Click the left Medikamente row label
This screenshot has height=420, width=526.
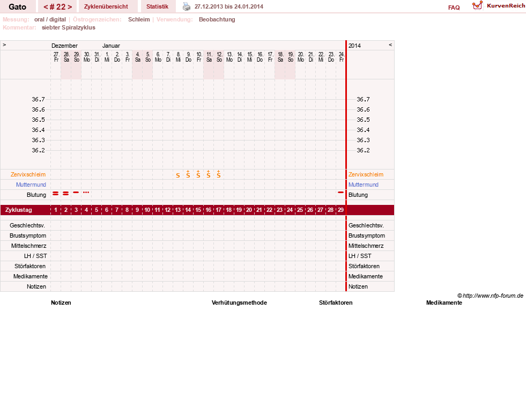pos(31,276)
